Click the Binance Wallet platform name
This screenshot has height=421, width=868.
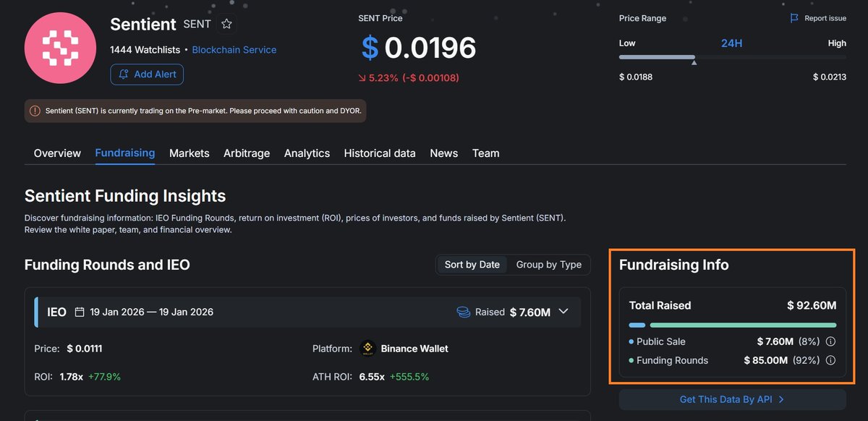tap(414, 349)
